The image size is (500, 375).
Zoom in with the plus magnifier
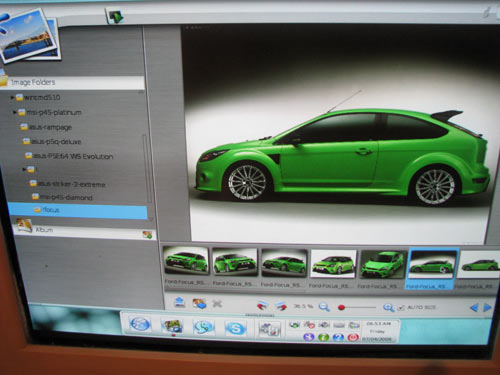coord(388,307)
